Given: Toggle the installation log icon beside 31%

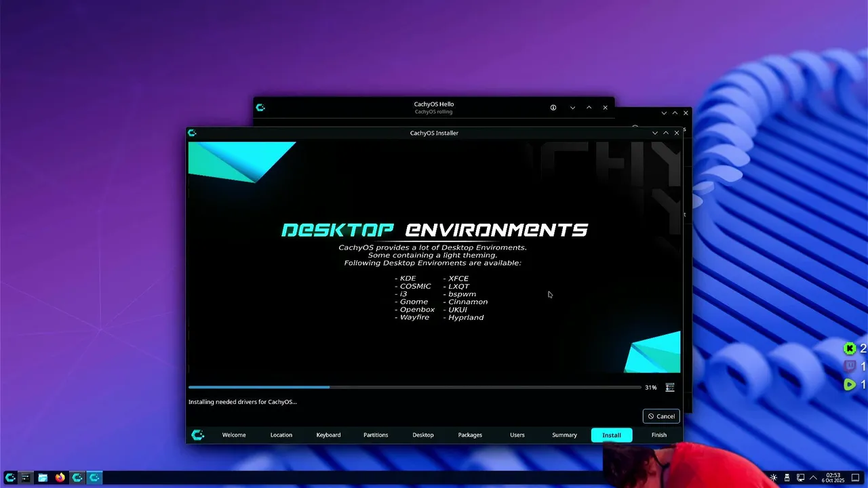Looking at the screenshot, I should [x=670, y=388].
